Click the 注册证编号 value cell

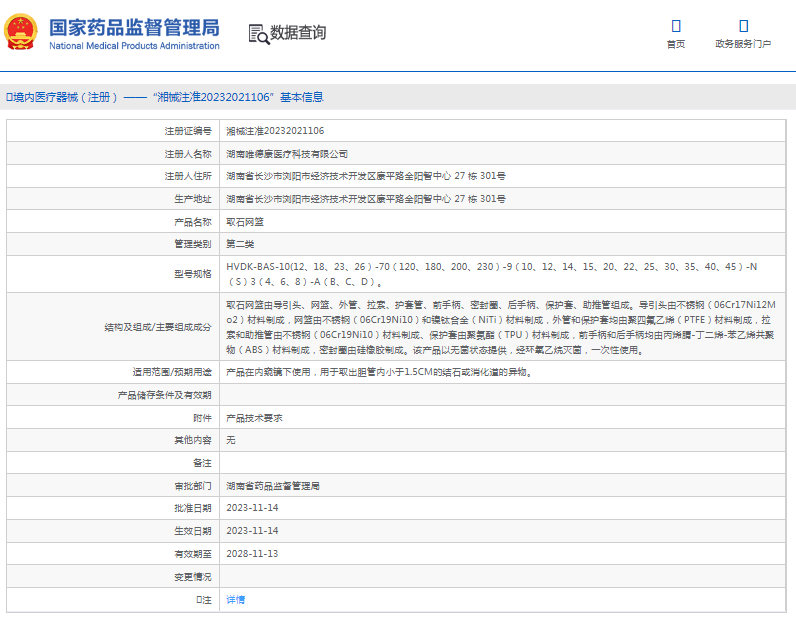click(x=275, y=131)
